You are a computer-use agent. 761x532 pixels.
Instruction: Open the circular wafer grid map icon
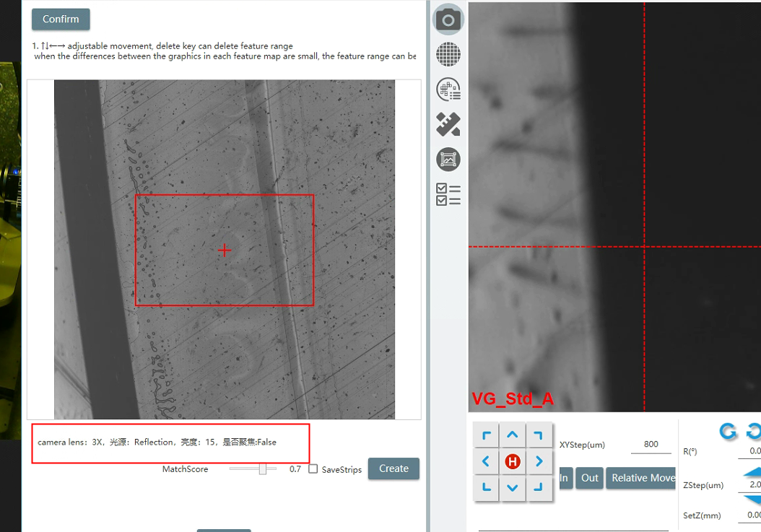click(448, 54)
